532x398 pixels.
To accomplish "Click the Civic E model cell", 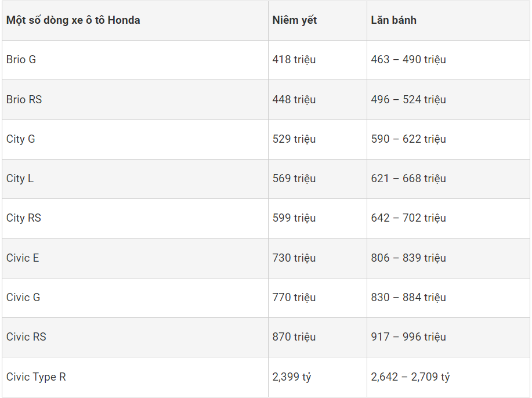I will 23,258.
